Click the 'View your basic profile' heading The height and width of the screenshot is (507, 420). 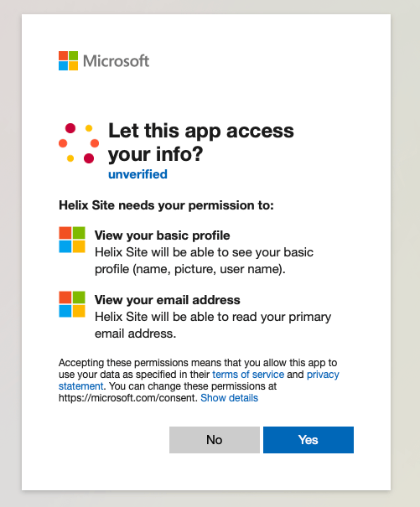tap(162, 235)
